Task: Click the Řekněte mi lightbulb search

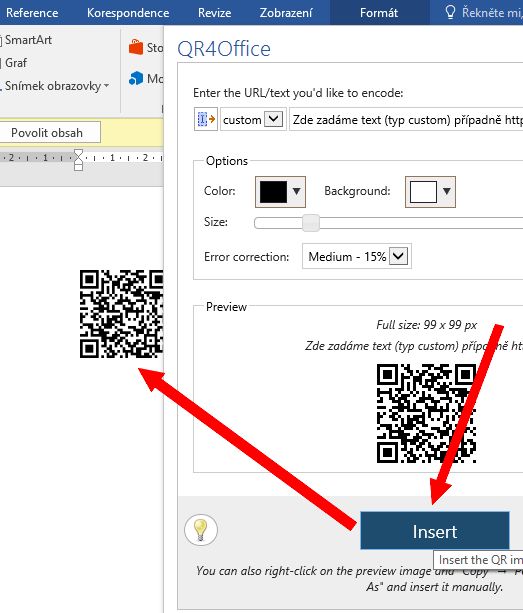Action: (x=483, y=13)
